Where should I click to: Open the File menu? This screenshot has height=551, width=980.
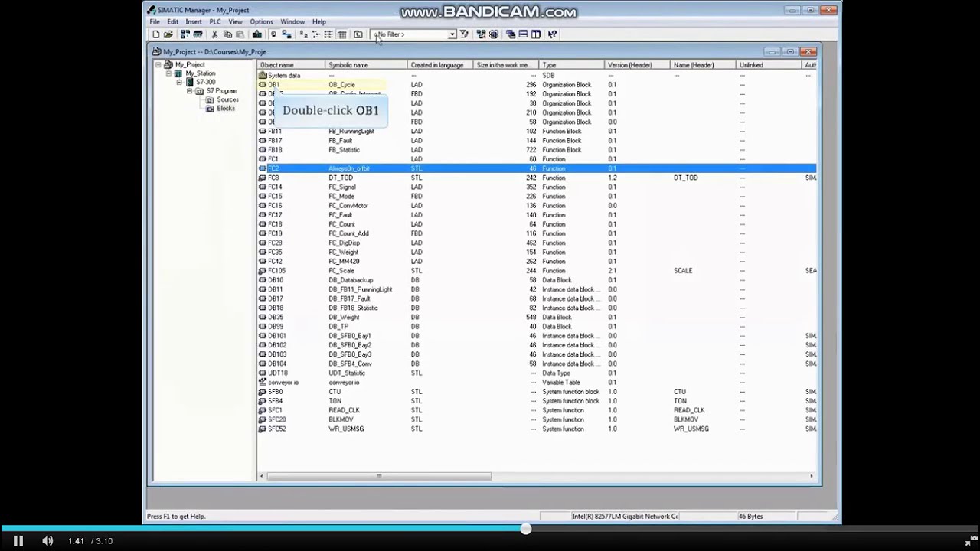[155, 22]
